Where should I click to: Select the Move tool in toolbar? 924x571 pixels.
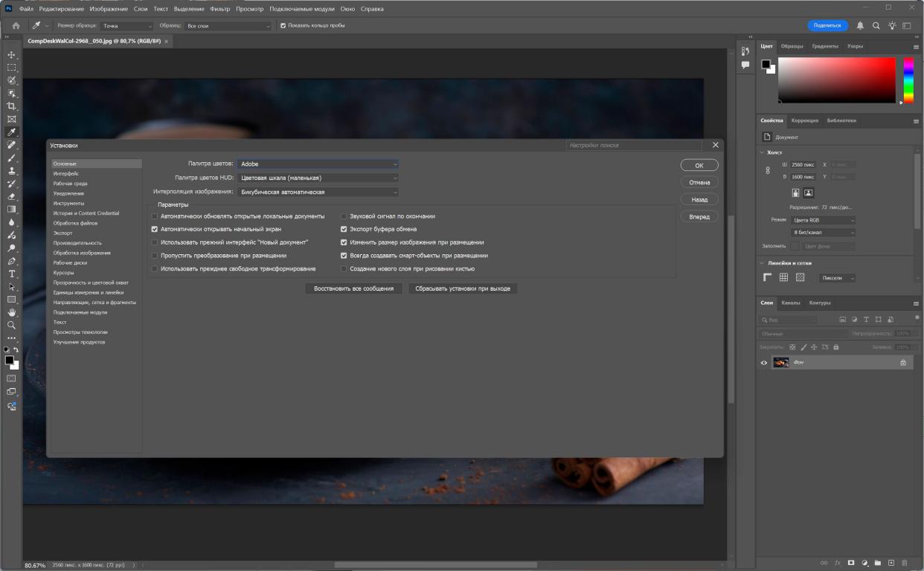[x=11, y=55]
